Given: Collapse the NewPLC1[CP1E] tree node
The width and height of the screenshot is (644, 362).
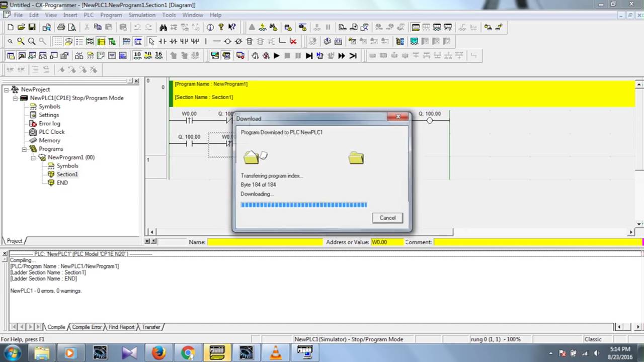Looking at the screenshot, I should [15, 98].
